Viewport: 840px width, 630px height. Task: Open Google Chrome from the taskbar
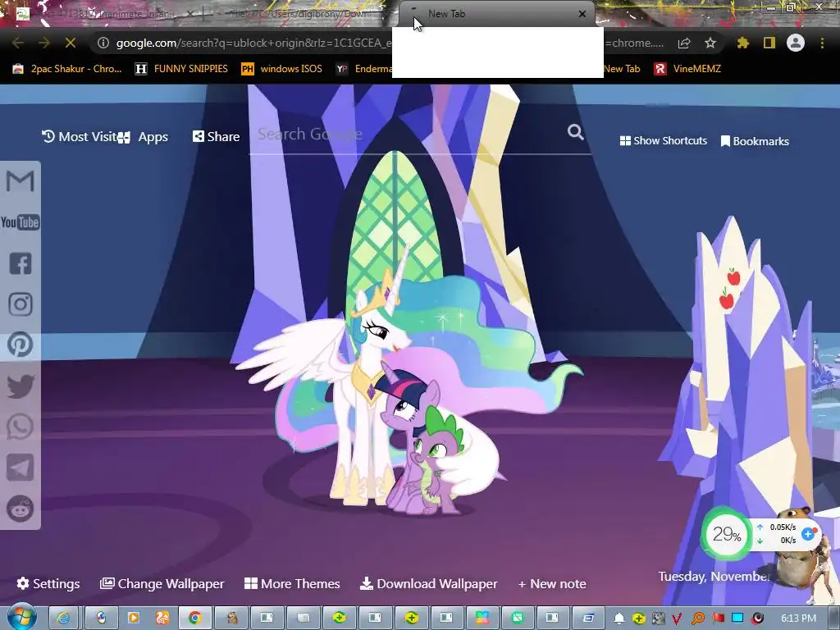[x=195, y=619]
